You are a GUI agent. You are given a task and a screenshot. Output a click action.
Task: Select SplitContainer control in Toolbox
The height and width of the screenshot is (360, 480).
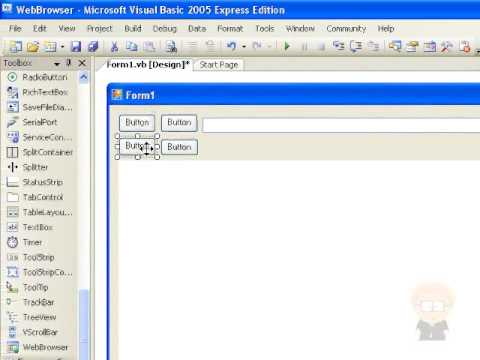[x=41, y=152]
